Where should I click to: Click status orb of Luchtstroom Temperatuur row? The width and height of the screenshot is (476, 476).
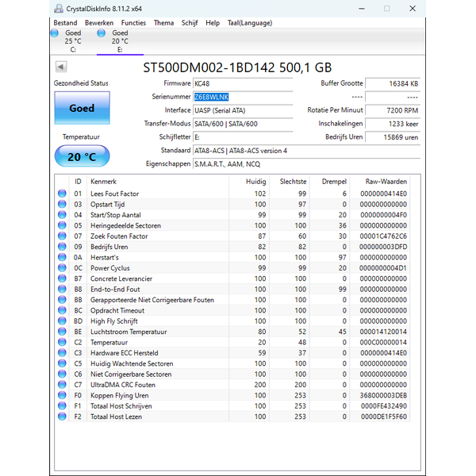pos(62,332)
